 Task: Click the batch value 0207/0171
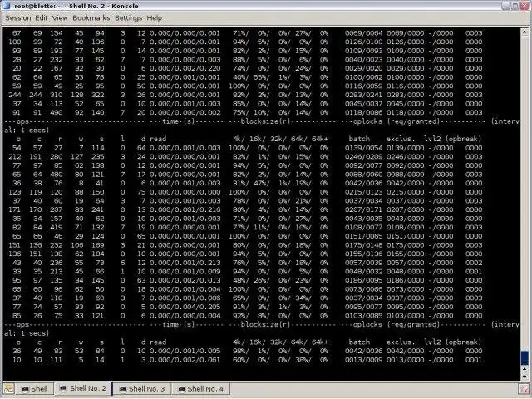pyautogui.click(x=363, y=209)
